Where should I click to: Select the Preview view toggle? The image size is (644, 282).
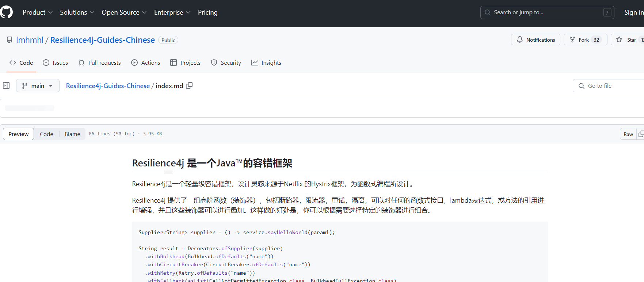(x=19, y=134)
